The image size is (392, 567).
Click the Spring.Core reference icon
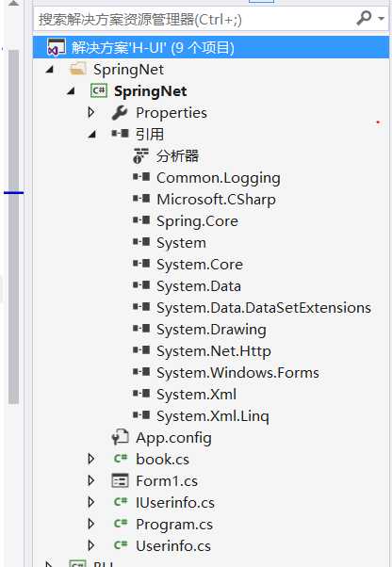point(141,219)
